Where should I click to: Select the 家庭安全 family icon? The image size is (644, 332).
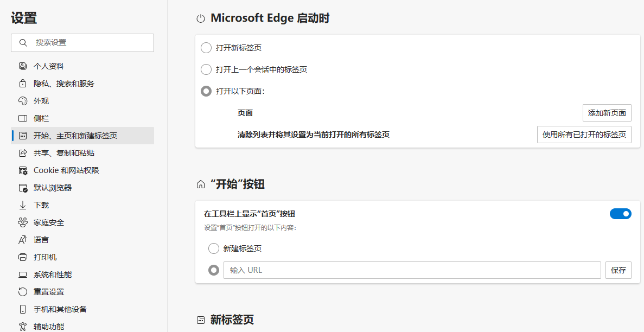click(23, 222)
